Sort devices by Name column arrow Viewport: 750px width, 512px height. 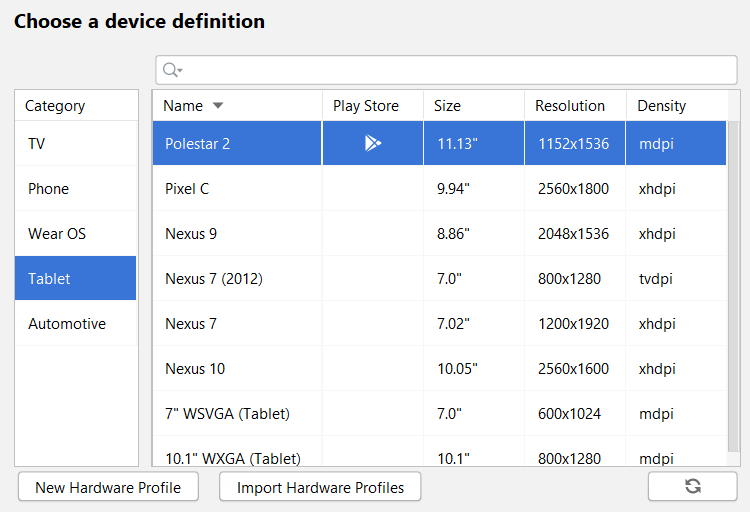[x=218, y=106]
